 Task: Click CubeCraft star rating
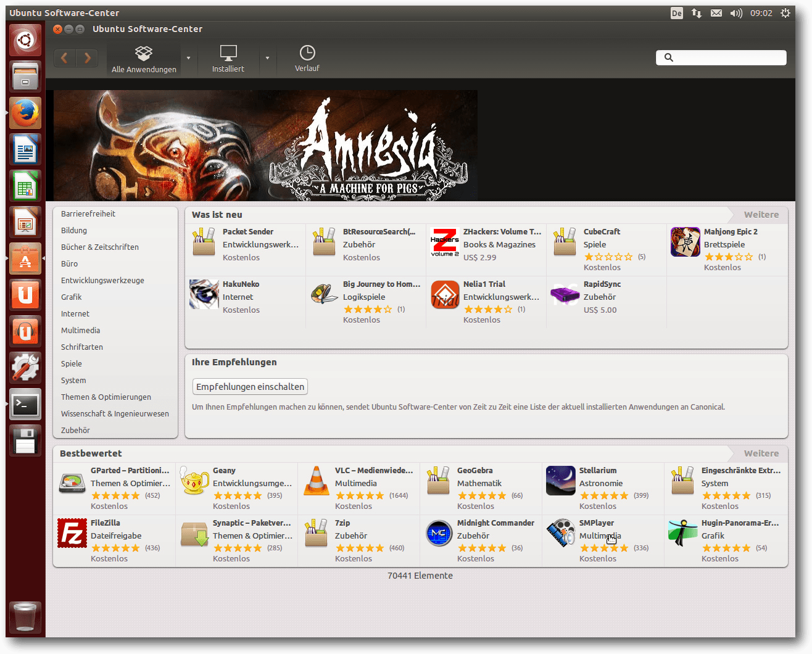click(x=608, y=257)
